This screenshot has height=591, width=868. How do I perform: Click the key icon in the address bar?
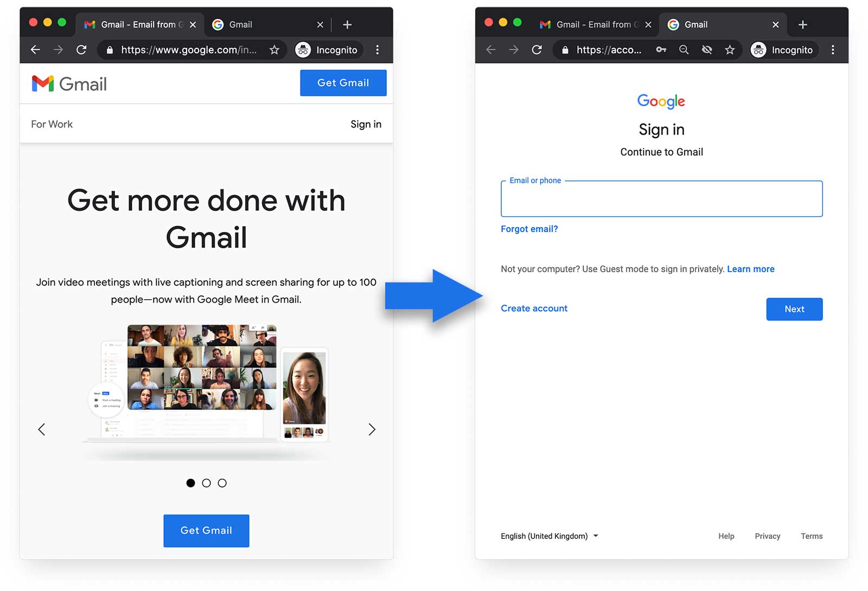tap(661, 49)
